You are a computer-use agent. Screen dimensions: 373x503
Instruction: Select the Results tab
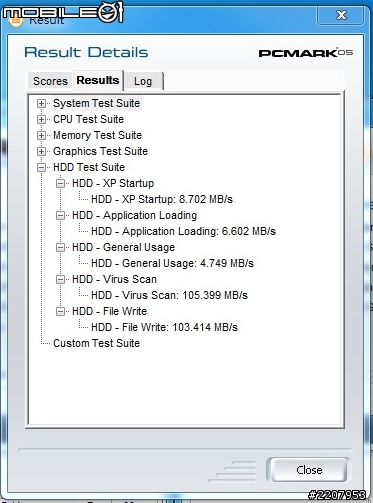point(98,80)
